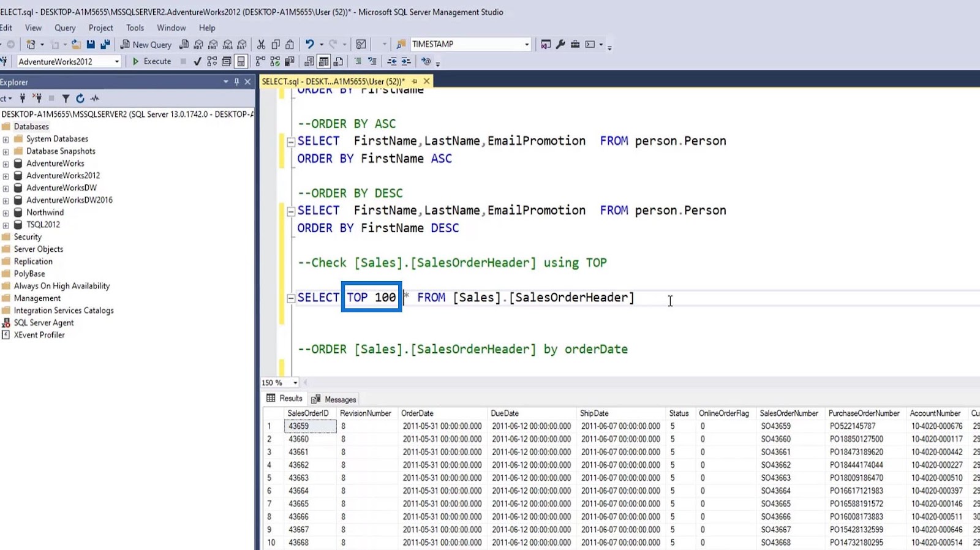The image size is (980, 550).
Task: Click Activity Monitor pulse icon
Action: point(95,98)
